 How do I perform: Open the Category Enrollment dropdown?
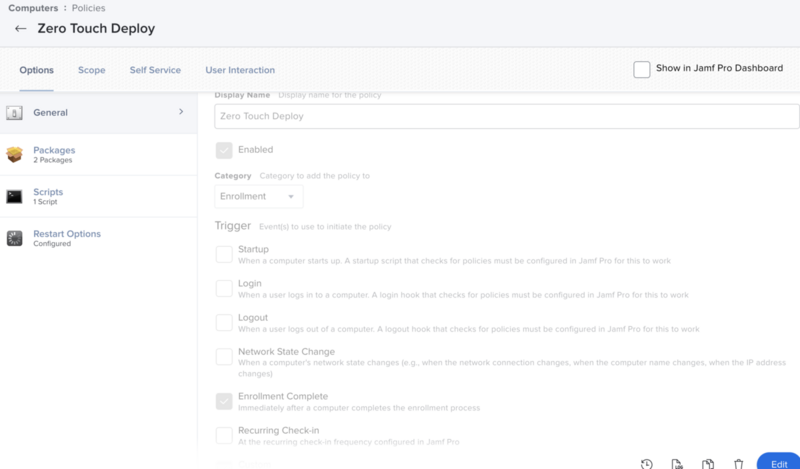259,196
